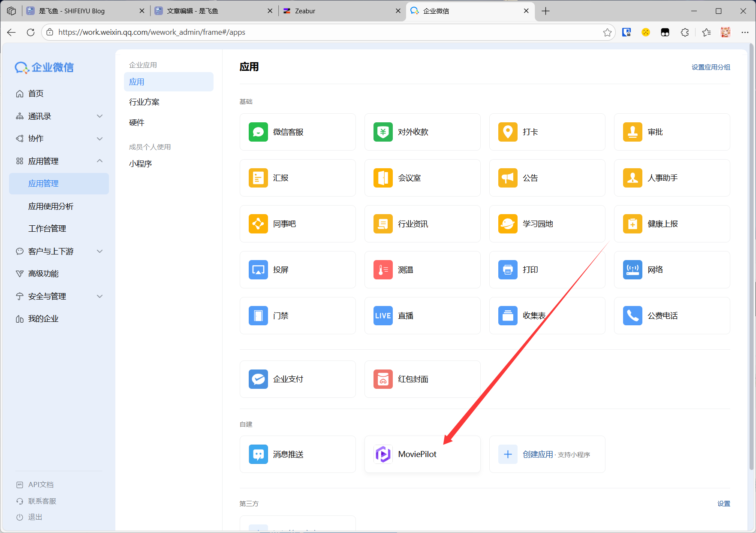Click the 设置应用分组 link

[711, 67]
